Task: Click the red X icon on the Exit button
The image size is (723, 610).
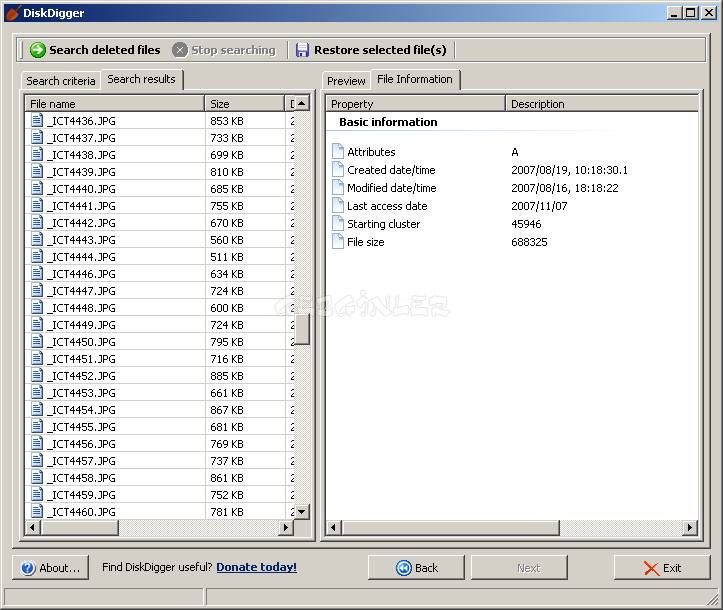Action: (652, 568)
